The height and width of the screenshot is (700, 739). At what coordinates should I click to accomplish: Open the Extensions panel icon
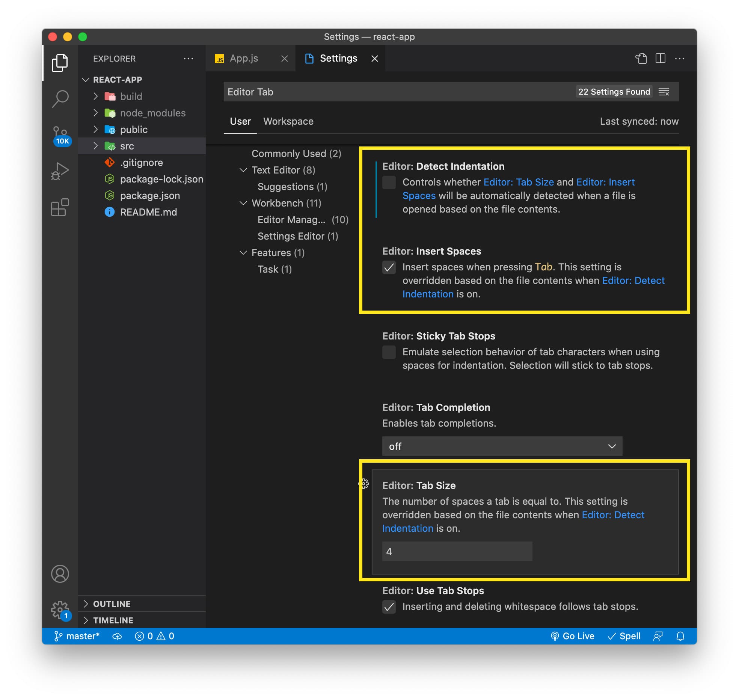coord(60,207)
